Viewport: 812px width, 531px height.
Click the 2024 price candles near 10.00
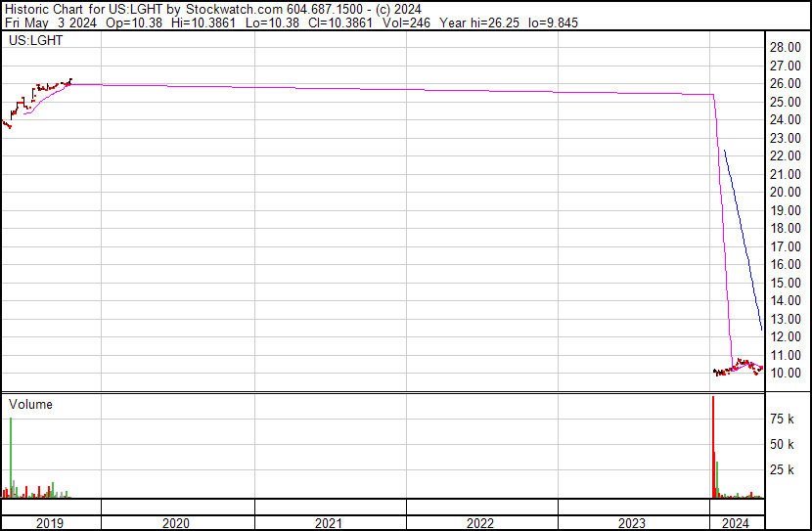[x=739, y=367]
